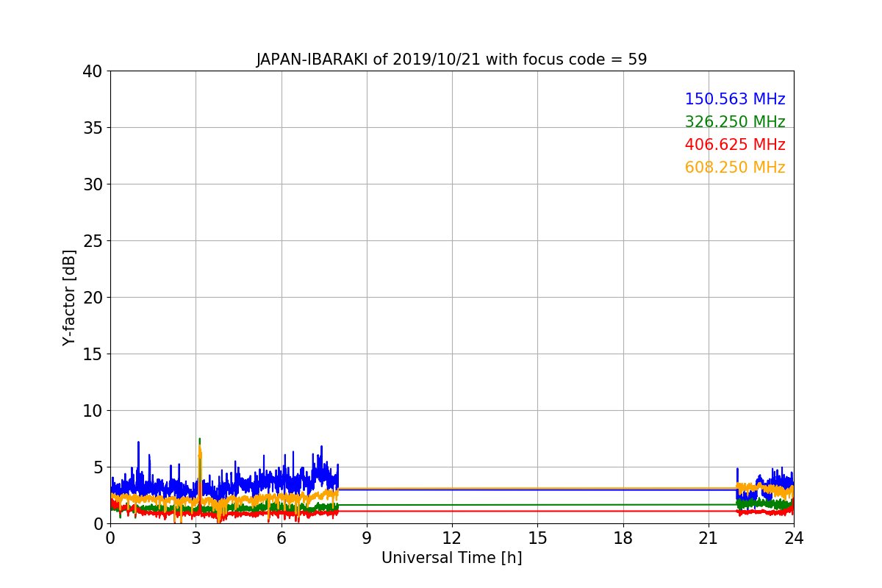Click x-axis tick label 6
The width and height of the screenshot is (882, 588).
(282, 538)
